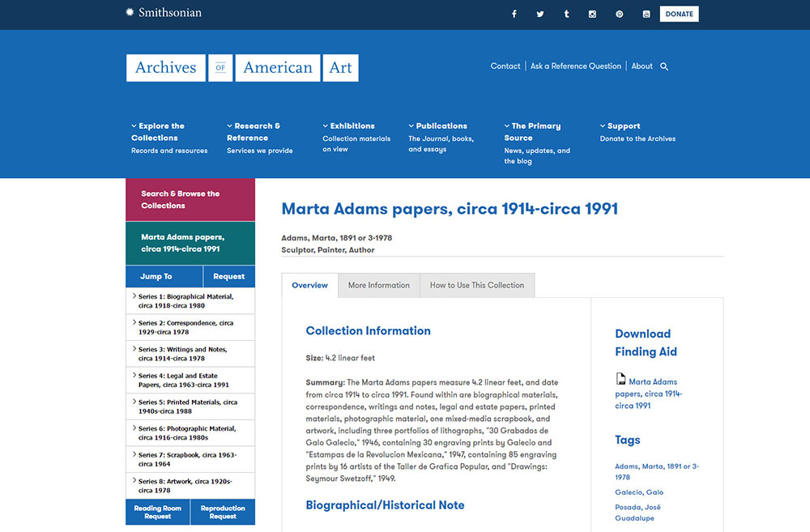Expand the Research & Reference menu

(x=254, y=132)
